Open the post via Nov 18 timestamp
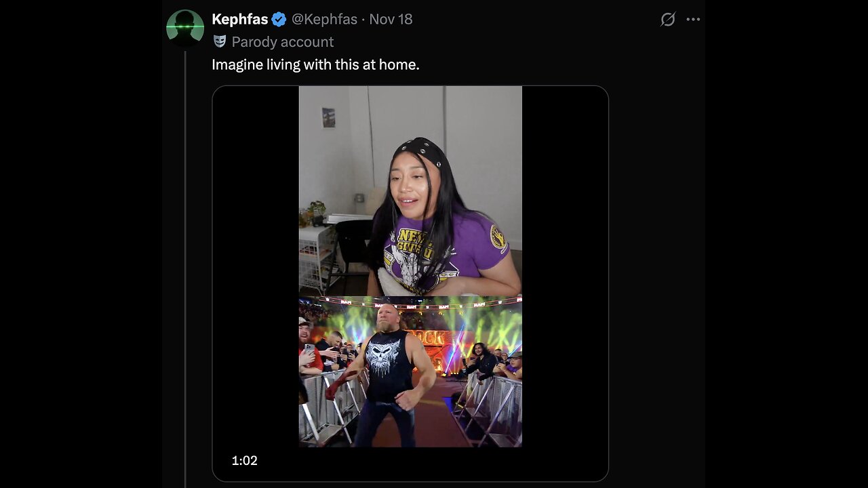The height and width of the screenshot is (488, 868). (x=391, y=19)
